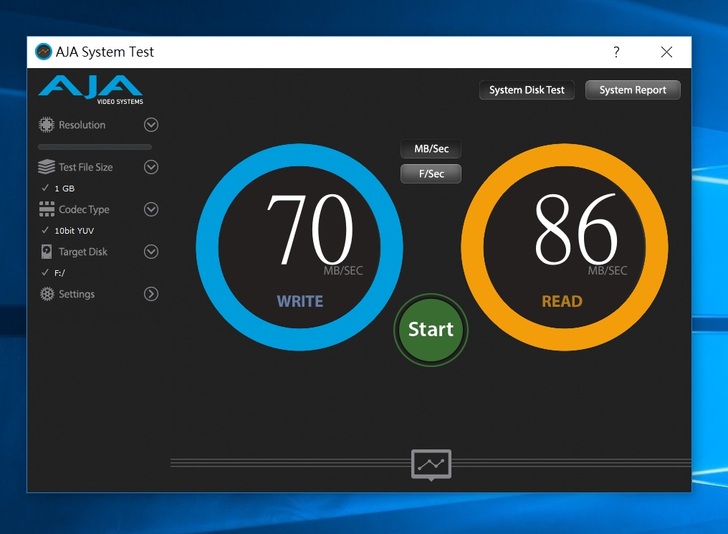728x534 pixels.
Task: Click the orange READ speed gauge
Action: pos(565,247)
